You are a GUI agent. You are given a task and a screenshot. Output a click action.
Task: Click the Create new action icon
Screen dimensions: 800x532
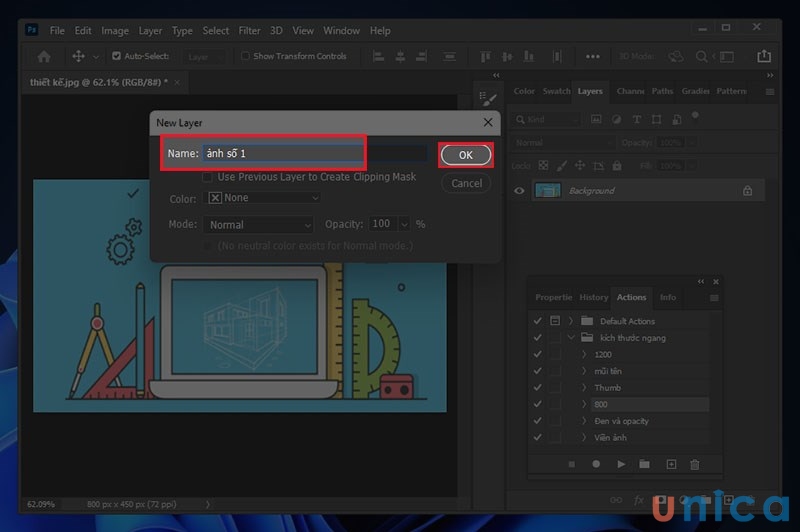coord(671,464)
